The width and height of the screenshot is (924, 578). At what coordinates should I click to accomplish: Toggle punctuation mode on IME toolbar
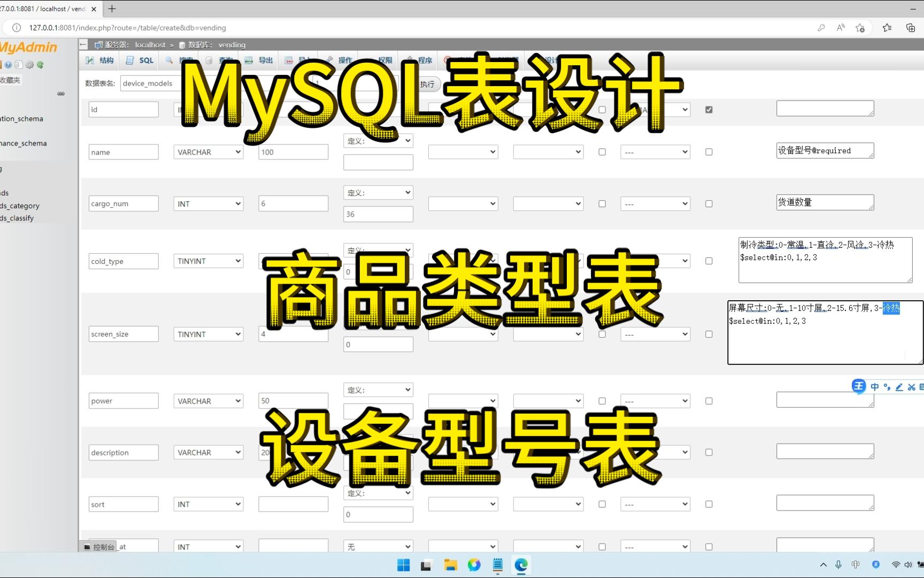click(x=887, y=387)
